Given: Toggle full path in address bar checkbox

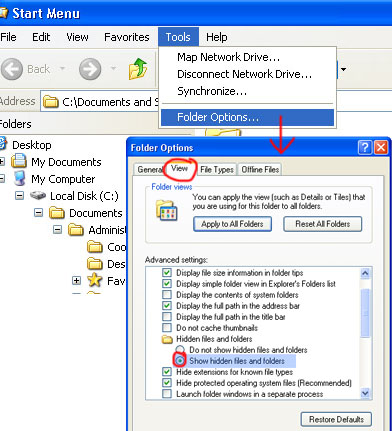Looking at the screenshot, I should tap(167, 306).
